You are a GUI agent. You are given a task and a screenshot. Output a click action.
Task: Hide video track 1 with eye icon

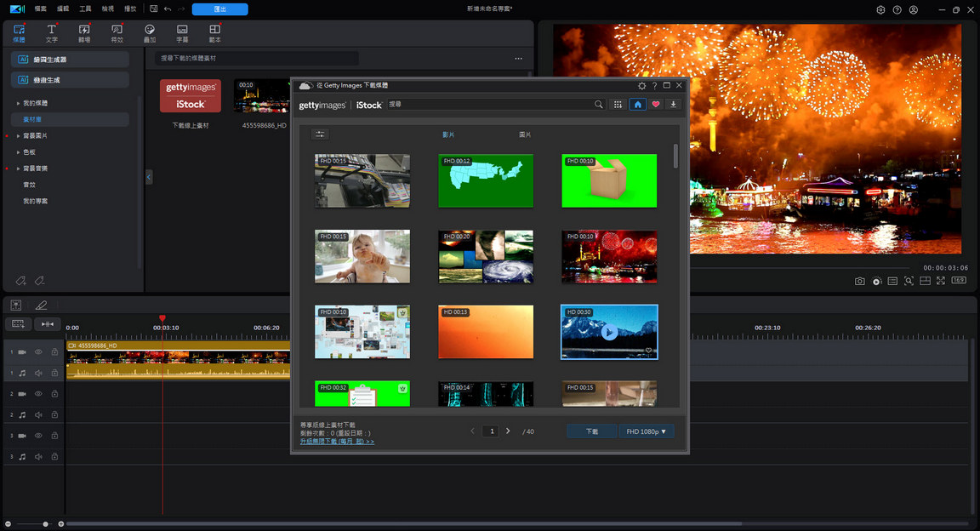pos(38,351)
